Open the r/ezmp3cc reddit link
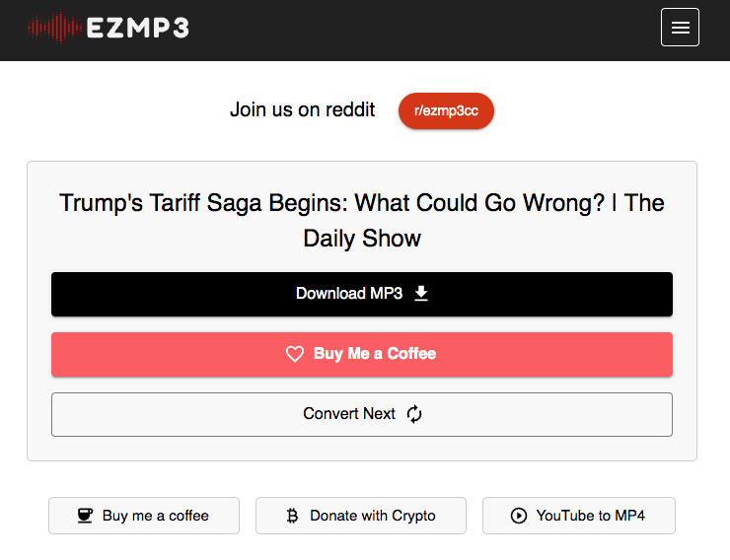 (x=446, y=110)
